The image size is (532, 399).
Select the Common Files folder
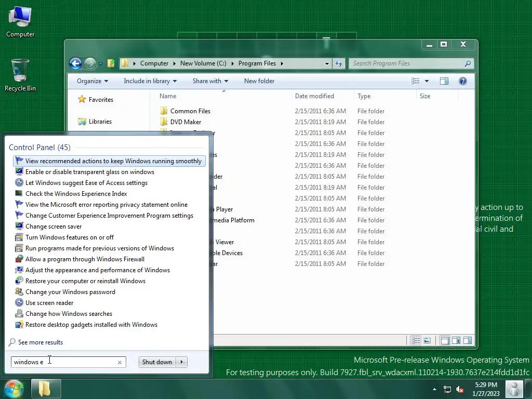(185, 111)
